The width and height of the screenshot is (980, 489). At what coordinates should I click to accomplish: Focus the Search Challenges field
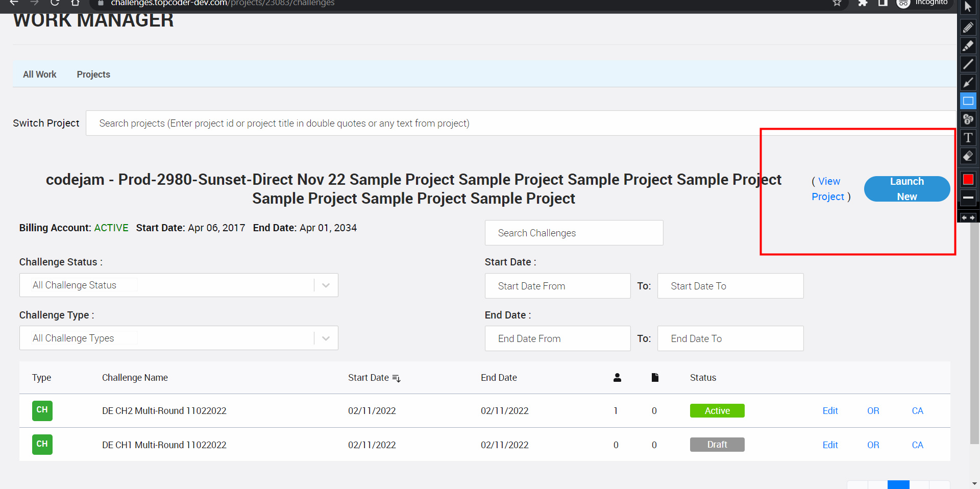click(574, 233)
